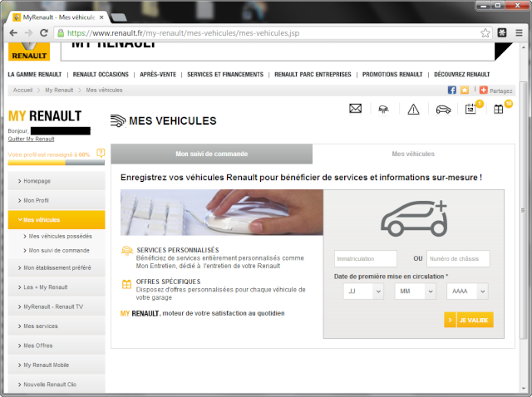The image size is (532, 397).
Task: Click the add vehicle car illustration
Action: point(414,218)
